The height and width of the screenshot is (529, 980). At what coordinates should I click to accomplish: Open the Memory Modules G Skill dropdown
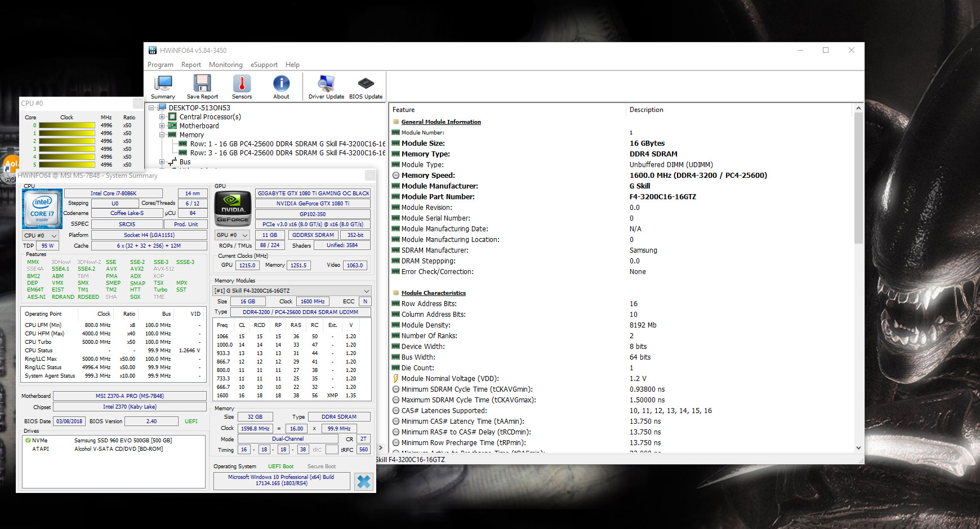292,290
